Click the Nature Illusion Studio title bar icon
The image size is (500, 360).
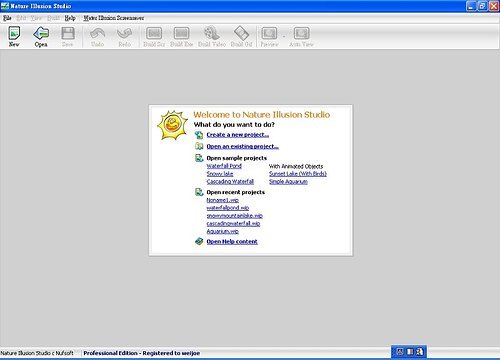point(5,6)
